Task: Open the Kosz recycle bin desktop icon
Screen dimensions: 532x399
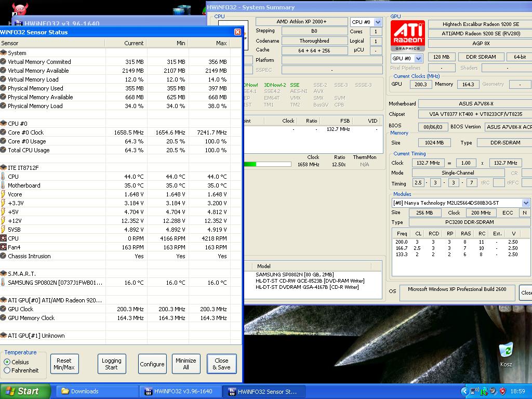Action: (x=506, y=354)
